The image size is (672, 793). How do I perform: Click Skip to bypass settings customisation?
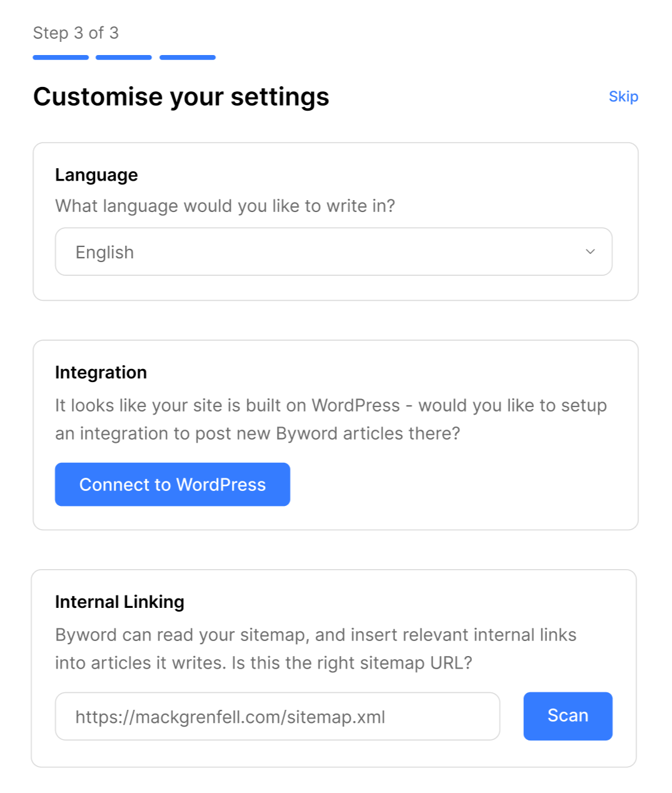[623, 96]
